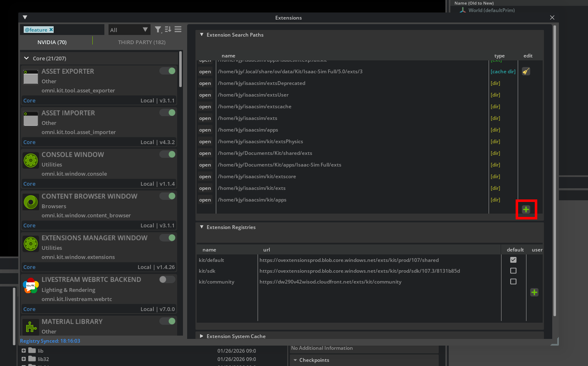Collapse the Extension Search Paths section
Screen dimensions: 588x366
(202, 35)
